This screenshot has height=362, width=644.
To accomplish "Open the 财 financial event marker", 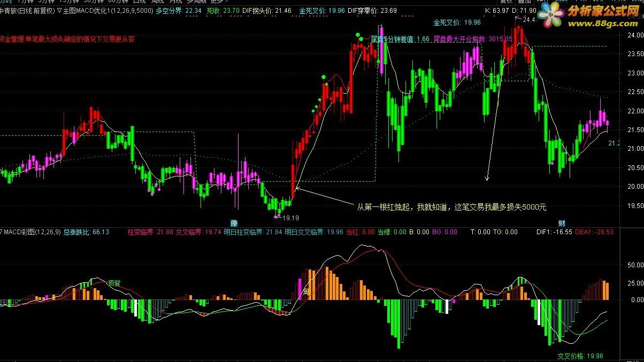I will [562, 223].
